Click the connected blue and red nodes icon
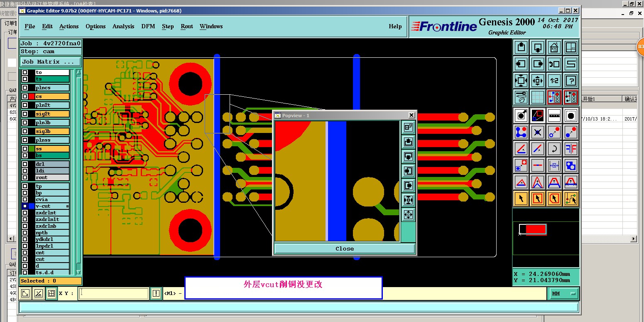The width and height of the screenshot is (644, 322). point(521,132)
